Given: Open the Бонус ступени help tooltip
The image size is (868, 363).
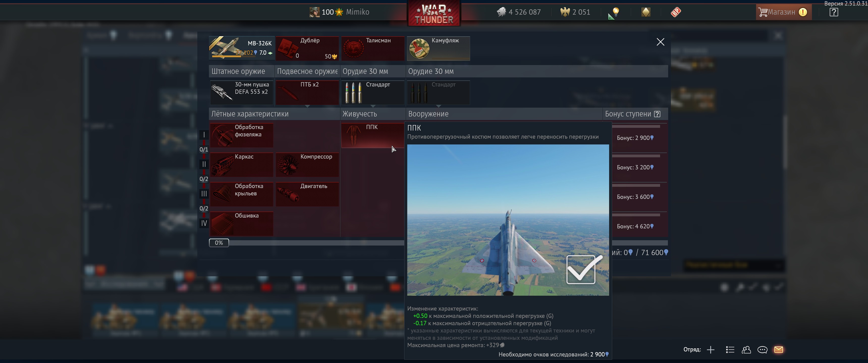Looking at the screenshot, I should pyautogui.click(x=657, y=114).
